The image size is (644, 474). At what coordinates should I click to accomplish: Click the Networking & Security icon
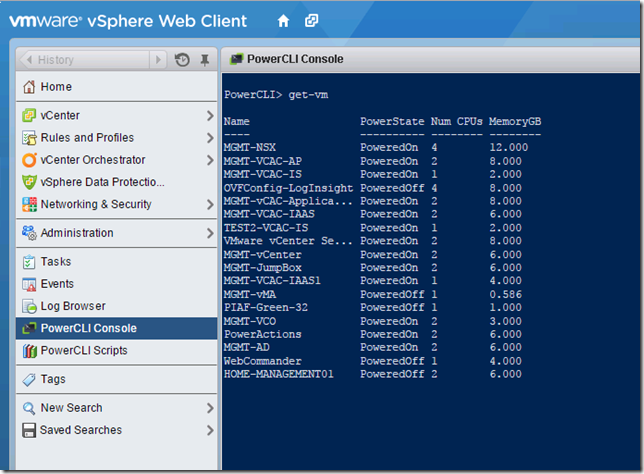pyautogui.click(x=29, y=204)
